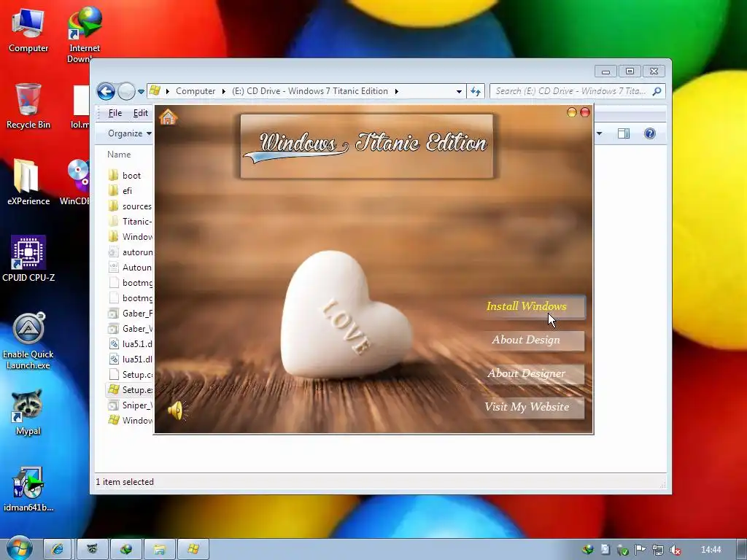Go back with the Explorer Back arrow
Screen dimensions: 747x560
(x=106, y=91)
